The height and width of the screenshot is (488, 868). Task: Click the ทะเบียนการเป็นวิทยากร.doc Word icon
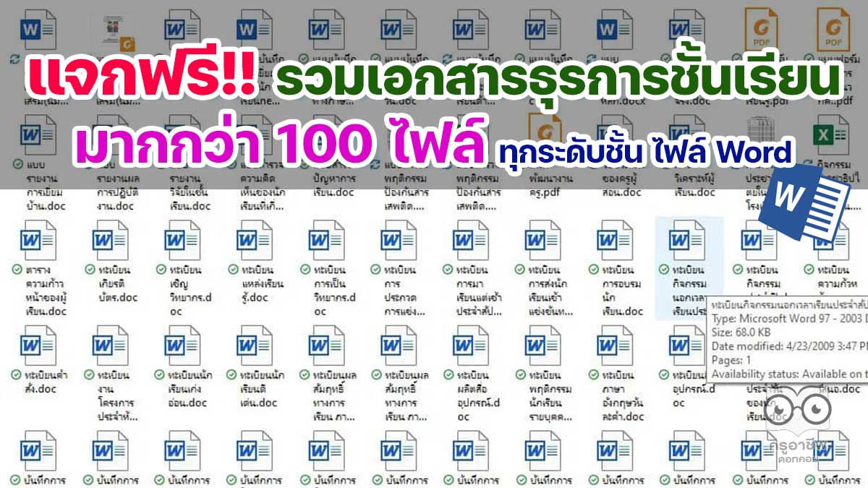(x=327, y=239)
